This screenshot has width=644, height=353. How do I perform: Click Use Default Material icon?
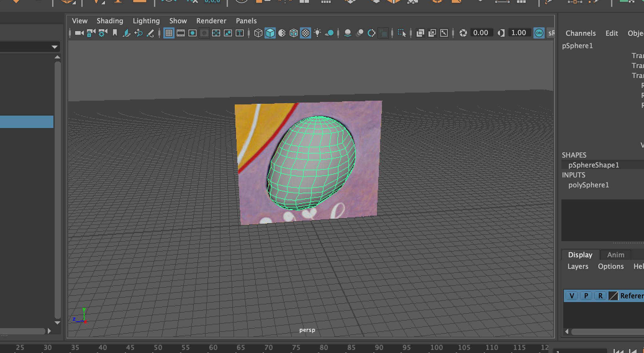pyautogui.click(x=282, y=33)
